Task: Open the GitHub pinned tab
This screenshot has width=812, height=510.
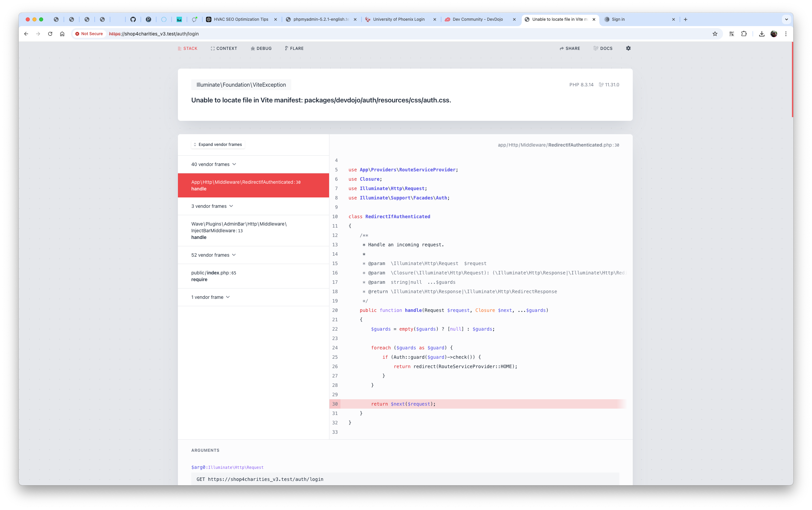Action: pyautogui.click(x=133, y=19)
